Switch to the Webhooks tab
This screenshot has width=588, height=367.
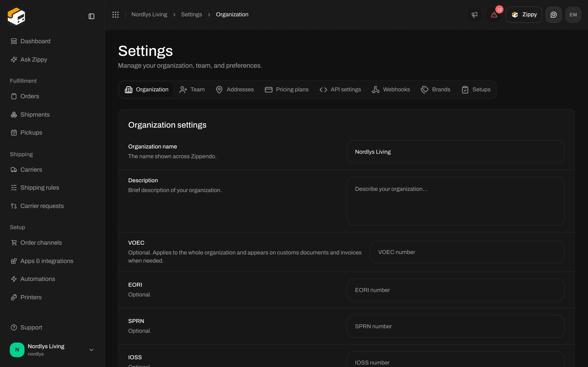pyautogui.click(x=391, y=90)
